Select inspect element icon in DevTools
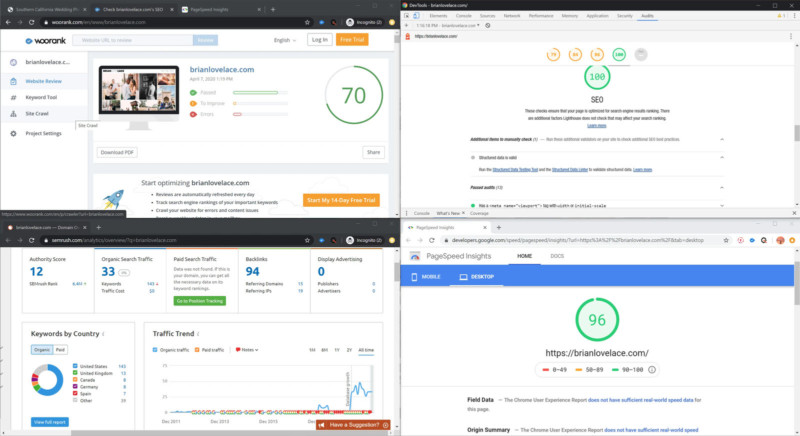 [407, 16]
